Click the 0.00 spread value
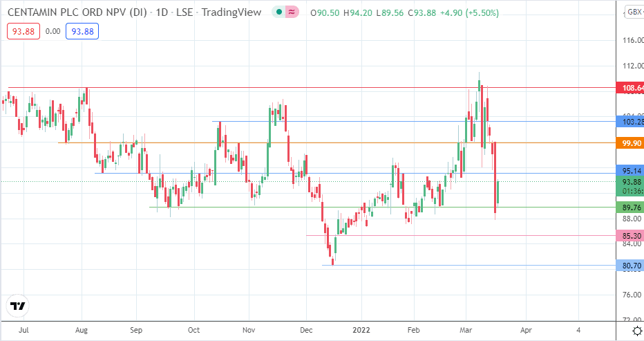This screenshot has height=341, width=644. (53, 31)
